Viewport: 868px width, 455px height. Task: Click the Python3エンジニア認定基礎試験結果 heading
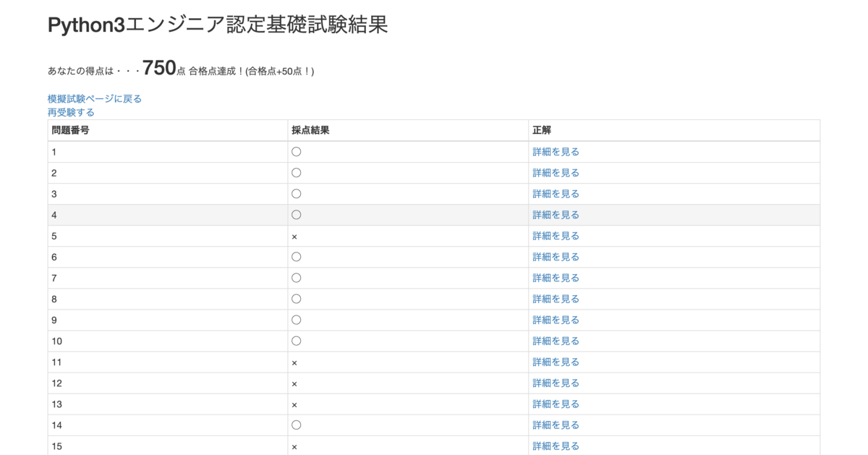(x=218, y=25)
